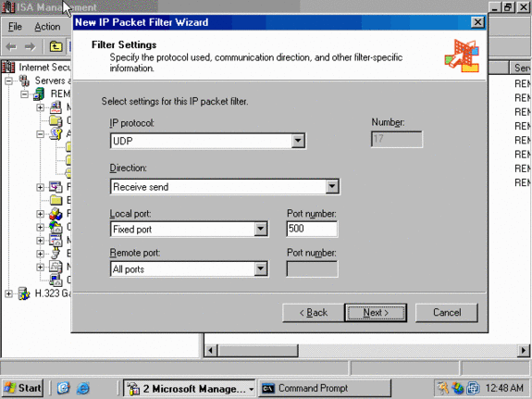Image resolution: width=532 pixels, height=399 pixels.
Task: Click the horizontal scrollbar thumb in details pane
Action: tap(257, 350)
